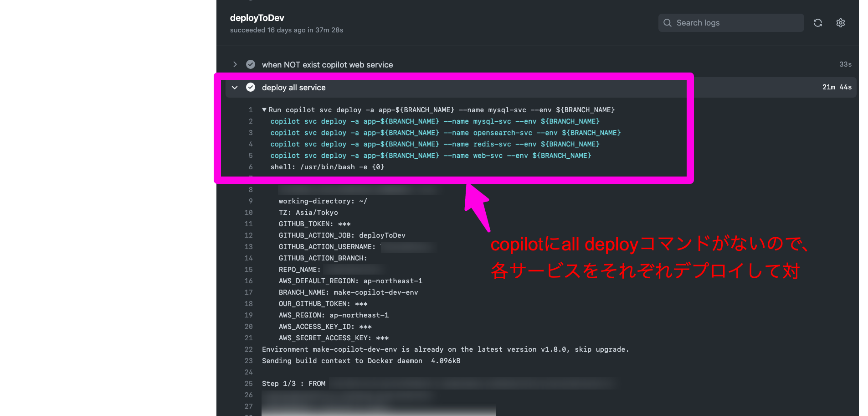This screenshot has width=868, height=416.
Task: Click the 33s step duration
Action: coord(846,64)
